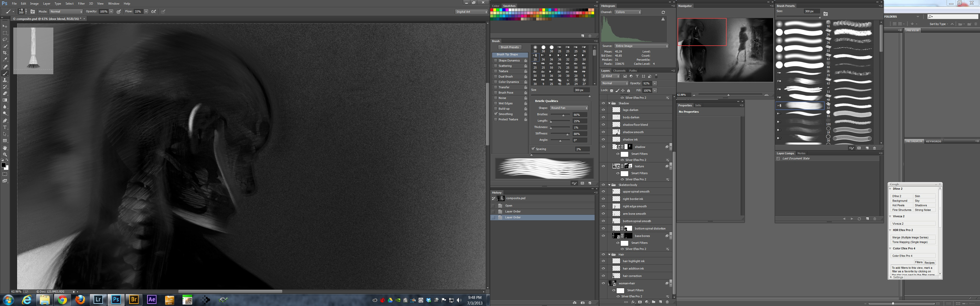Select the Gradient tool
The height and width of the screenshot is (306, 980).
click(x=5, y=100)
